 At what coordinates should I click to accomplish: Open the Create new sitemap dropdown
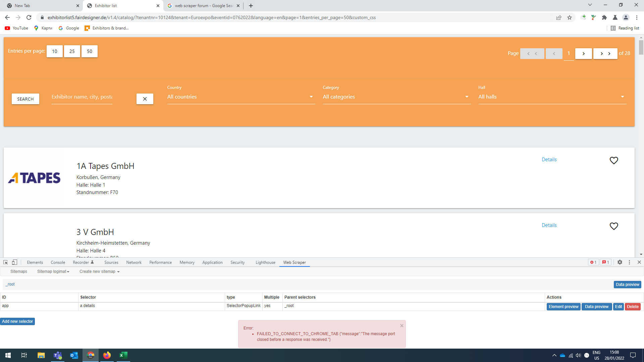pyautogui.click(x=99, y=271)
